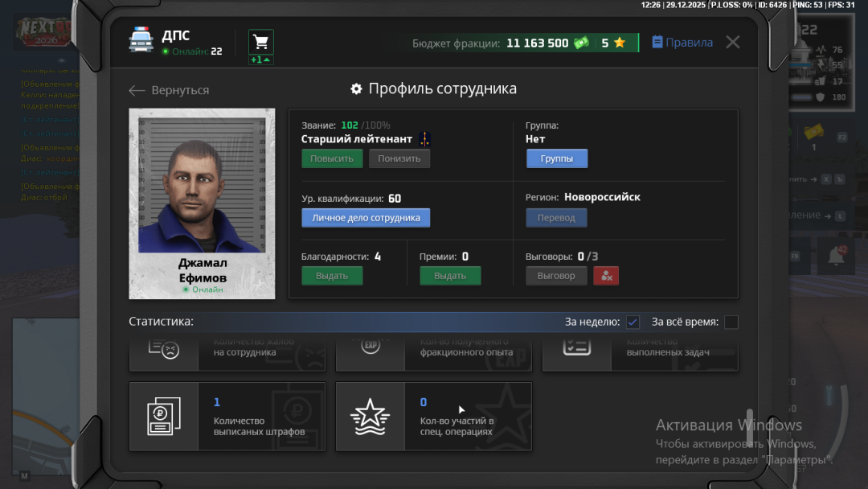
Task: Click Выдать under Благодарности
Action: 332,276
